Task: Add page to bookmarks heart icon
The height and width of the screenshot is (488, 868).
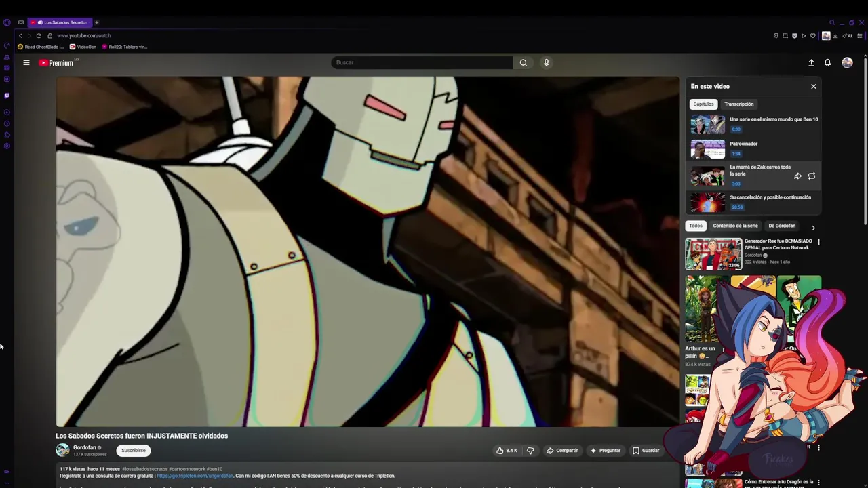Action: pyautogui.click(x=812, y=36)
